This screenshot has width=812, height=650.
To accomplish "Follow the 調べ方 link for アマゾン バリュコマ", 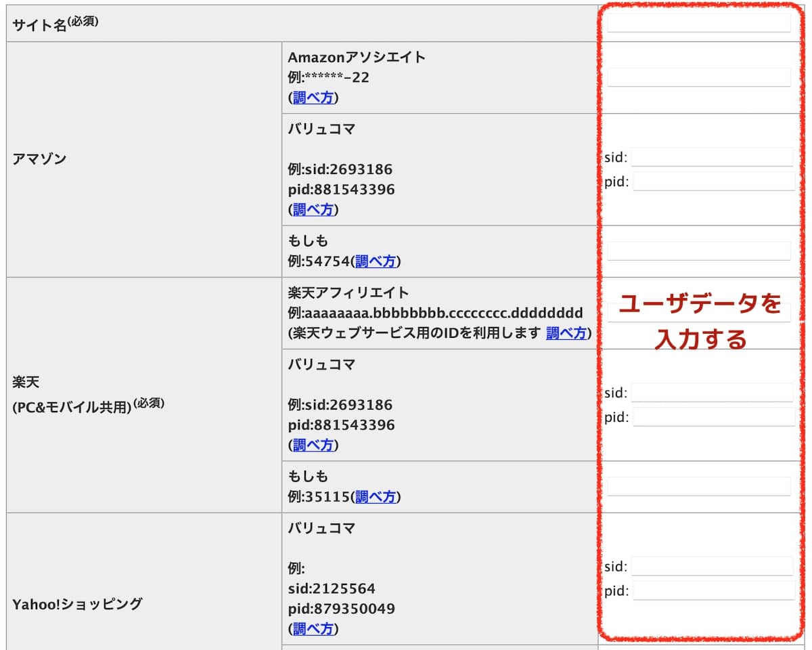I will point(313,210).
